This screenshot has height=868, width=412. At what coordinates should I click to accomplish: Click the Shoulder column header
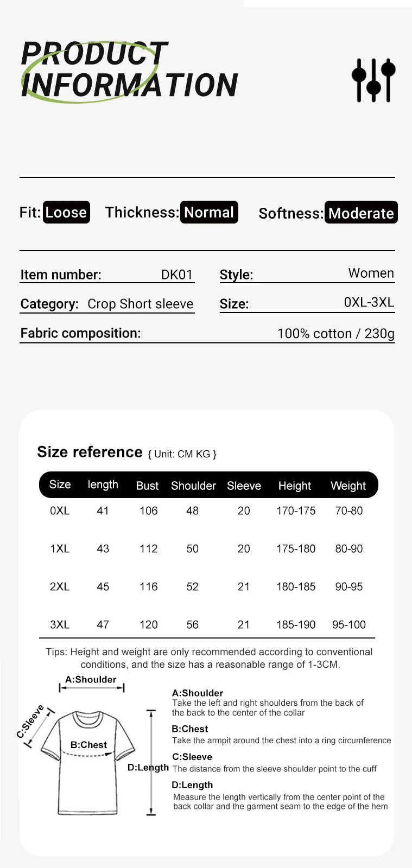(193, 486)
